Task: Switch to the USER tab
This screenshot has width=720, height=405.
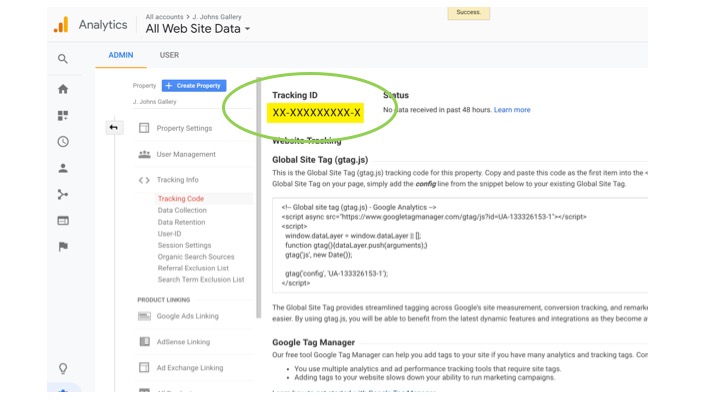Action: point(169,55)
